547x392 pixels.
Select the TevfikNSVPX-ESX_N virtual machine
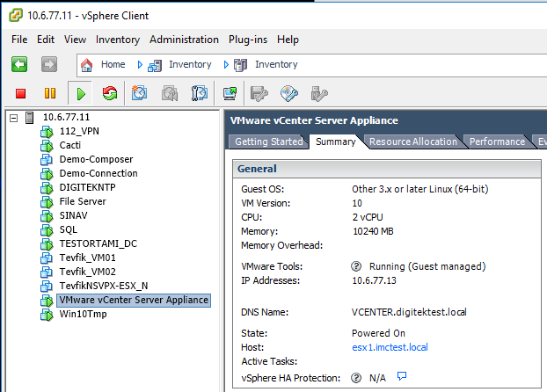click(x=104, y=286)
